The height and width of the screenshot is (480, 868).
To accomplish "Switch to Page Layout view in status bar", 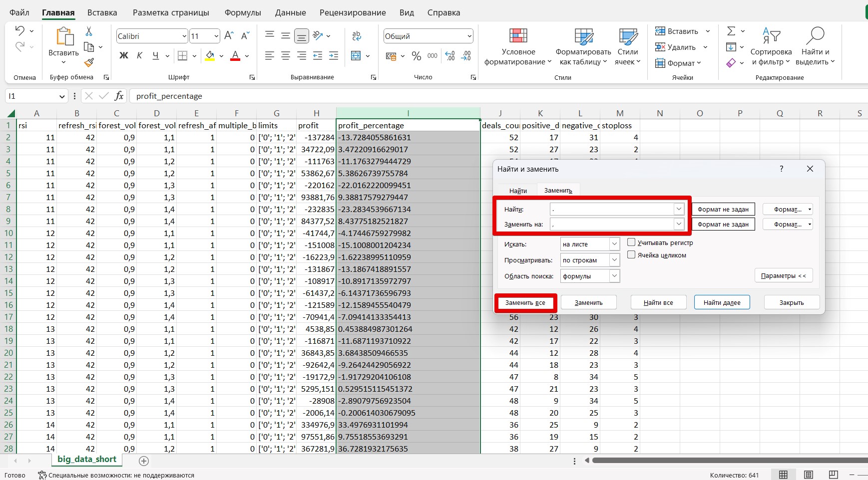I will 809,475.
